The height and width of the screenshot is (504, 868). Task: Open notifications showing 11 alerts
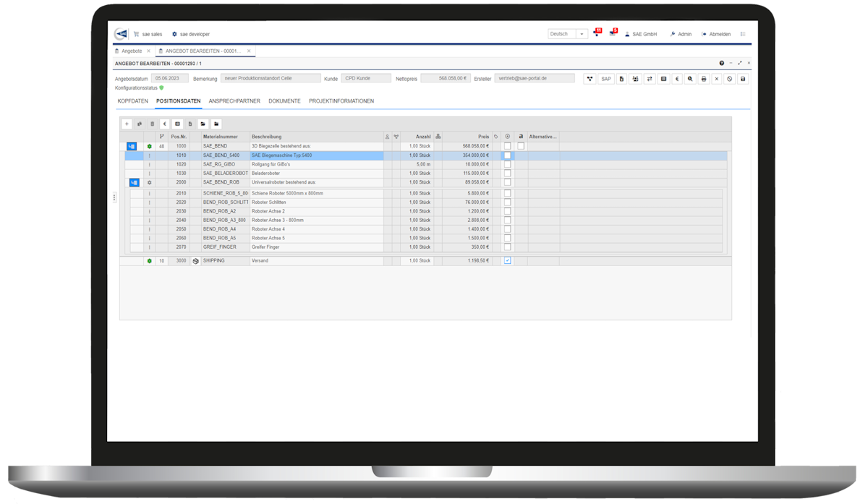[596, 33]
